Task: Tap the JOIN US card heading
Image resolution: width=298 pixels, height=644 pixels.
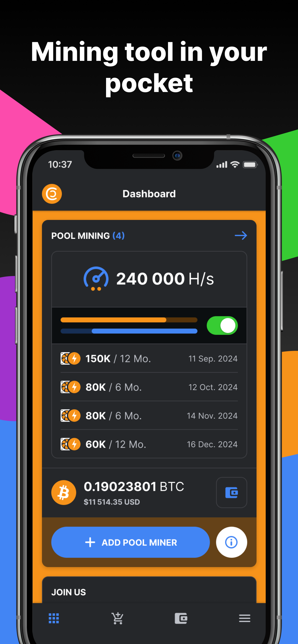Action: 68,592
